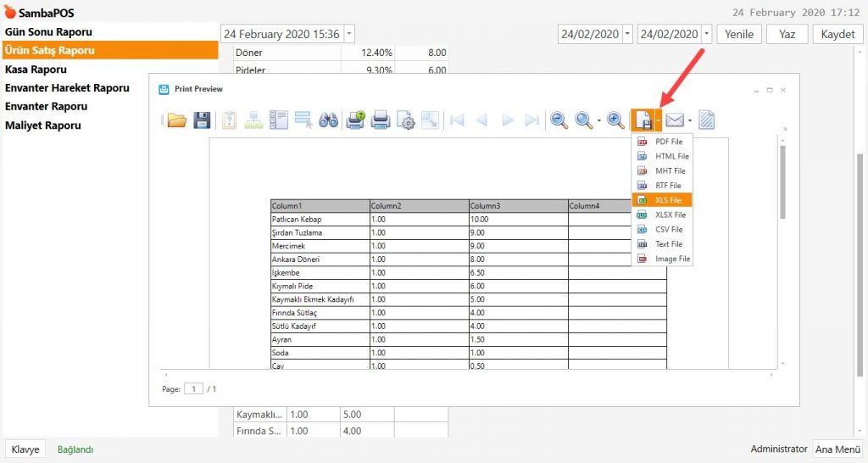Open the first 24/02/2020 date picker arrow
The height and width of the screenshot is (463, 868).
[x=627, y=34]
